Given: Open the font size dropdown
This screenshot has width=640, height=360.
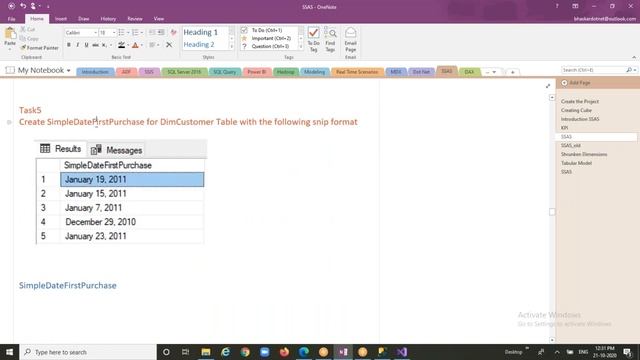Looking at the screenshot, I should [114, 33].
